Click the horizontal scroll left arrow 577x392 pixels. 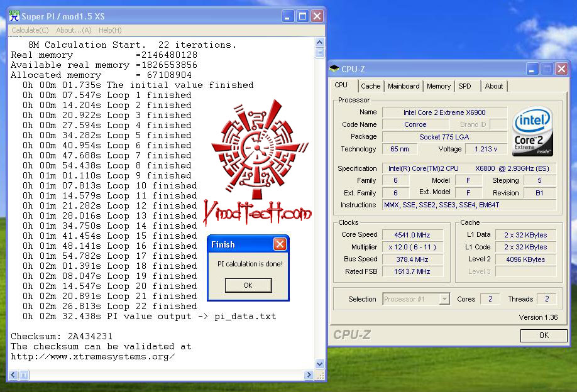(13, 374)
